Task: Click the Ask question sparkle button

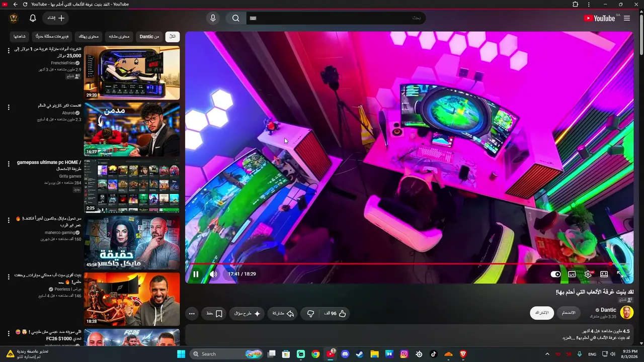Action: pos(248,313)
